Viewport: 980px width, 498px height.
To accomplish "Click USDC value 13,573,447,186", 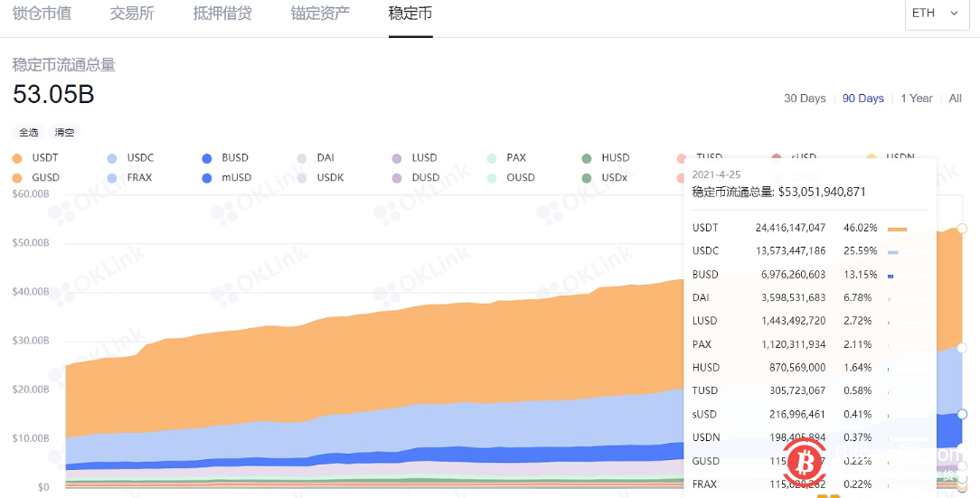I will [790, 251].
